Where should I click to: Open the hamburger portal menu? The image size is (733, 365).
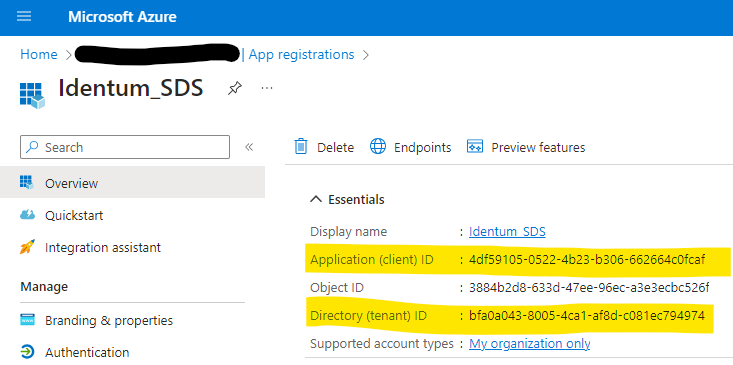(x=24, y=17)
